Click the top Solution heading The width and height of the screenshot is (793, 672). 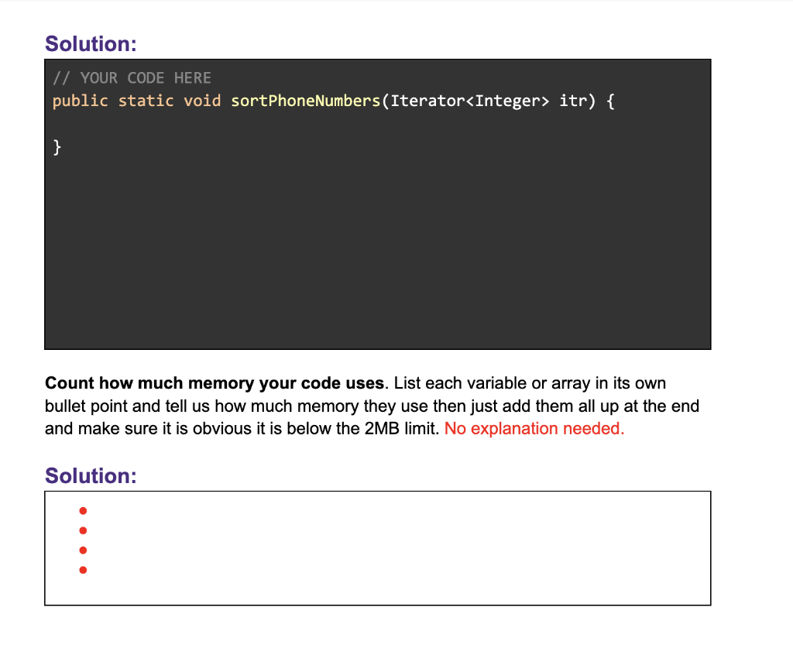coord(91,44)
